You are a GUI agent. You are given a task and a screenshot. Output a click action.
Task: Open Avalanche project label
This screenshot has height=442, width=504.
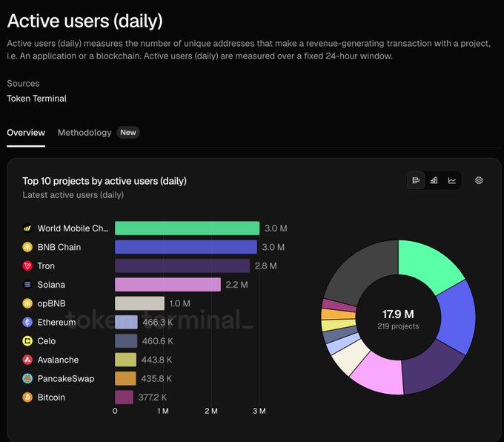pos(58,360)
